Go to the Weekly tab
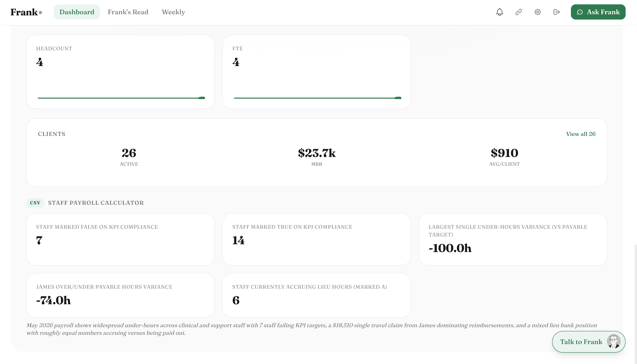This screenshot has height=364, width=637. click(173, 12)
